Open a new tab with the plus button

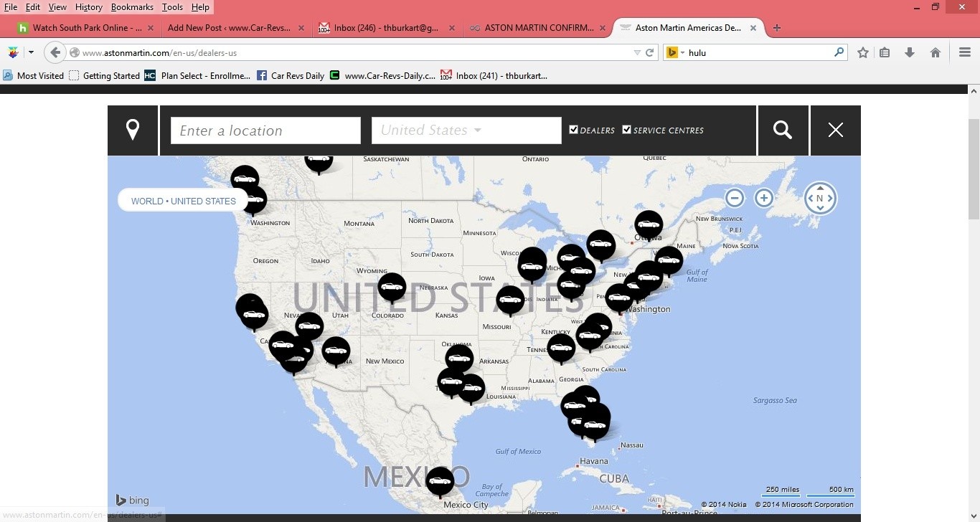(776, 28)
